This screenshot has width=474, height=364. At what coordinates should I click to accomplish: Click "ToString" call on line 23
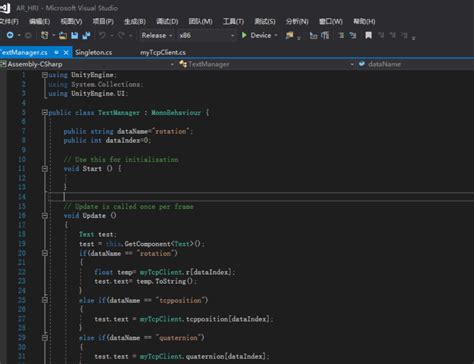click(170, 281)
